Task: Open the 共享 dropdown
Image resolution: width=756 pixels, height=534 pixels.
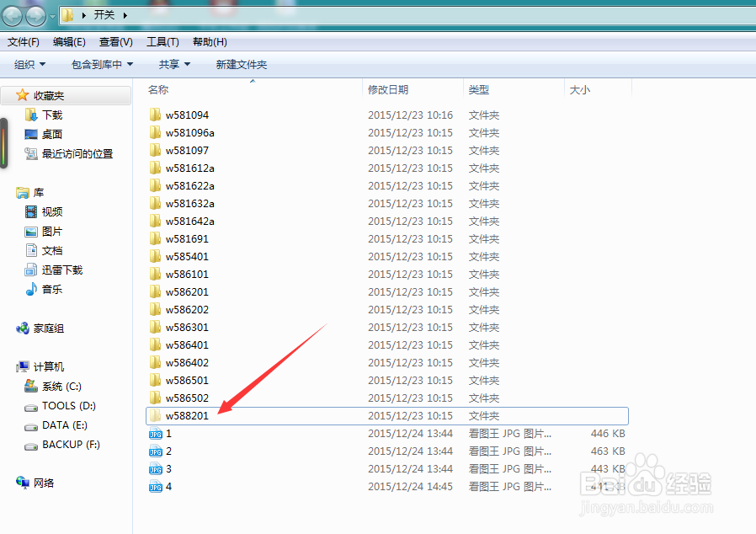Action: coord(174,65)
